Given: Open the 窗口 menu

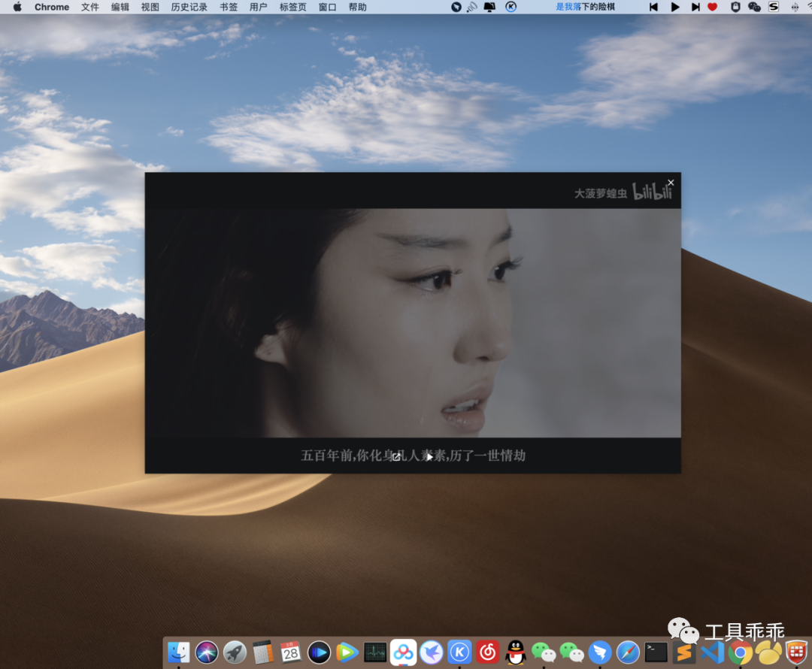Looking at the screenshot, I should pyautogui.click(x=327, y=7).
